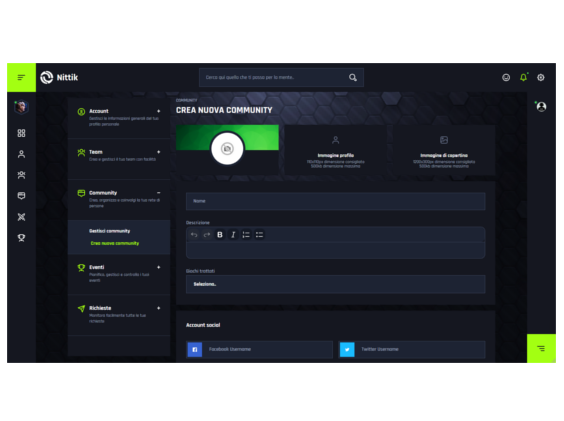Click the Facebook Username field
The width and height of the screenshot is (564, 421).
260,349
